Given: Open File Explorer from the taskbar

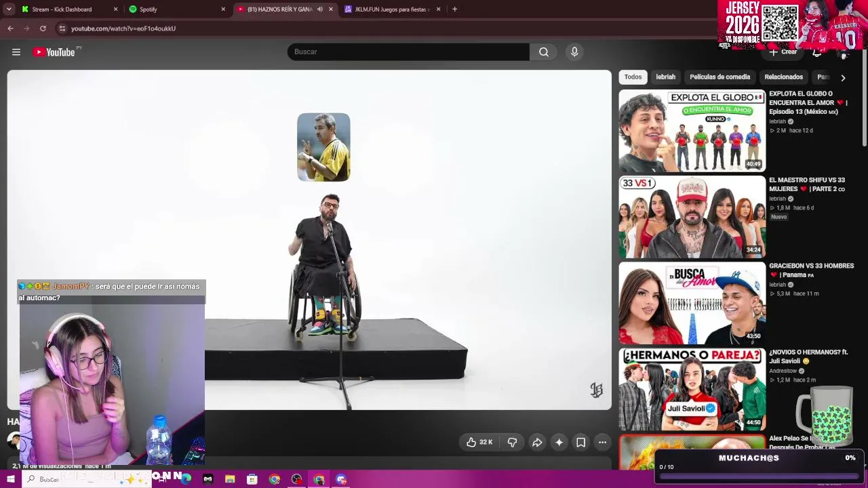Looking at the screenshot, I should (x=230, y=479).
